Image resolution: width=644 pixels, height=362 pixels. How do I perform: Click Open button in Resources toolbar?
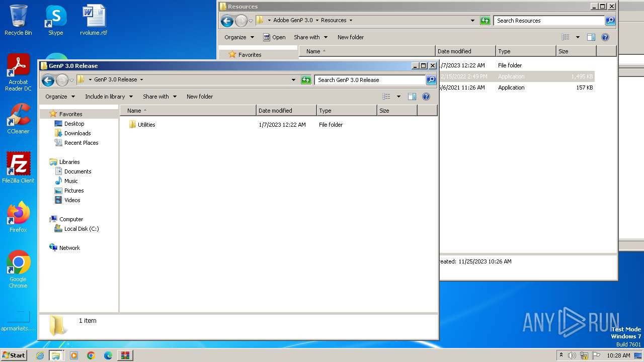[x=274, y=37]
